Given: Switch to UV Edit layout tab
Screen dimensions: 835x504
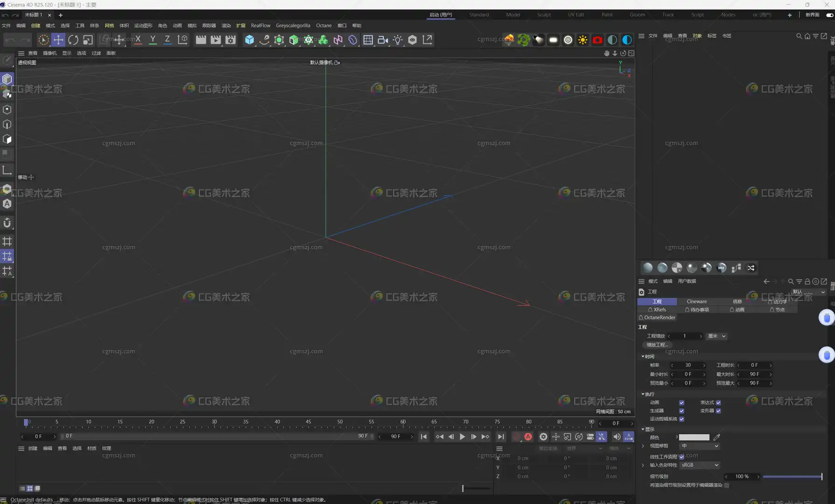Looking at the screenshot, I should [576, 14].
